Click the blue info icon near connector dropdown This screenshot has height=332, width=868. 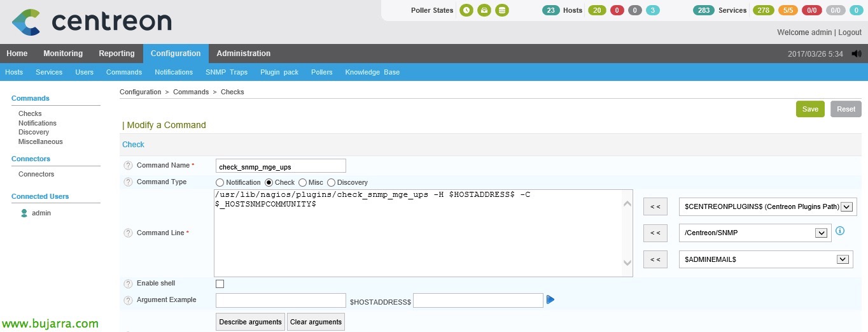click(x=839, y=231)
